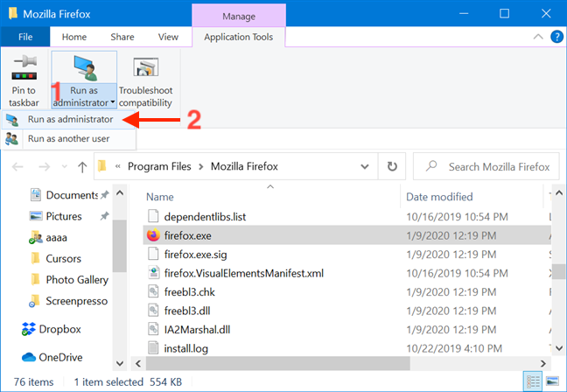Click the 10/22/2019 4:10 PM date cell

tap(454, 348)
